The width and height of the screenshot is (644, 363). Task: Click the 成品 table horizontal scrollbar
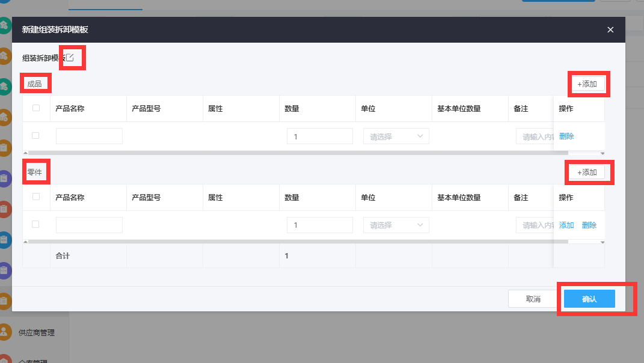[298, 153]
